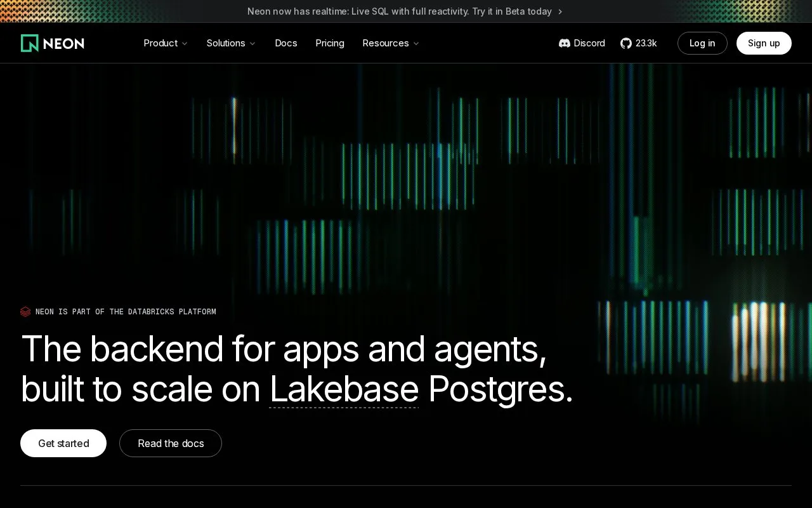Expand the Product menu chevron
This screenshot has width=812, height=508.
(185, 43)
